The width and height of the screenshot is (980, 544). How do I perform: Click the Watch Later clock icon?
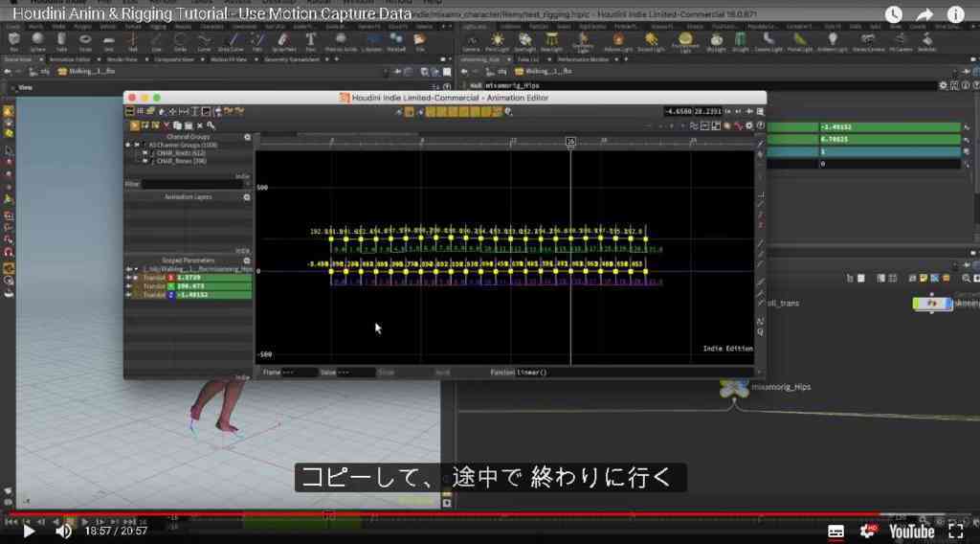[x=894, y=14]
